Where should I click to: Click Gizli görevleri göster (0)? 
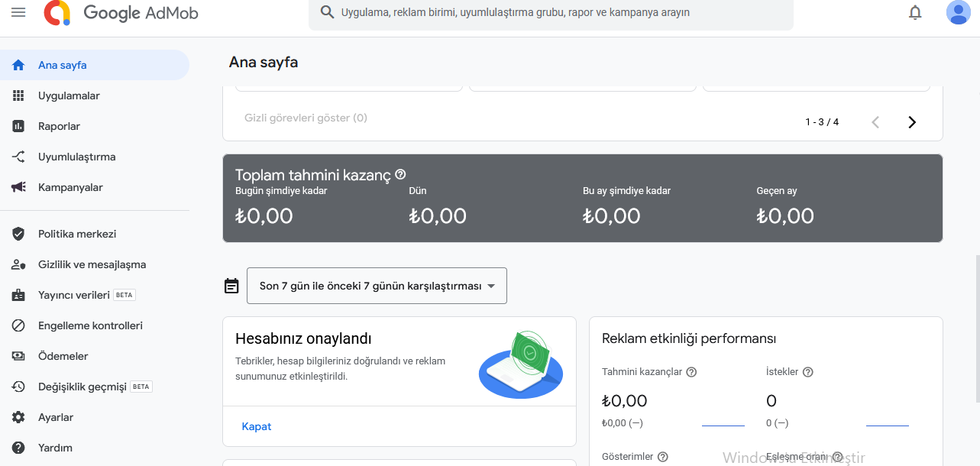pyautogui.click(x=306, y=118)
